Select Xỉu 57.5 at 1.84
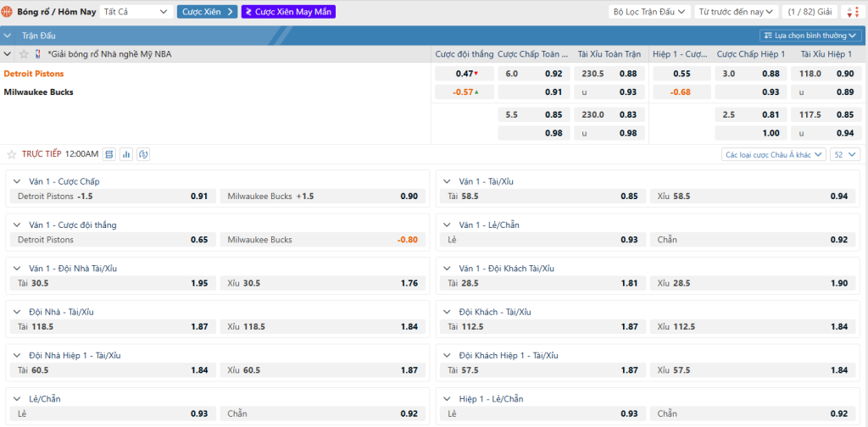868x427 pixels. click(753, 370)
